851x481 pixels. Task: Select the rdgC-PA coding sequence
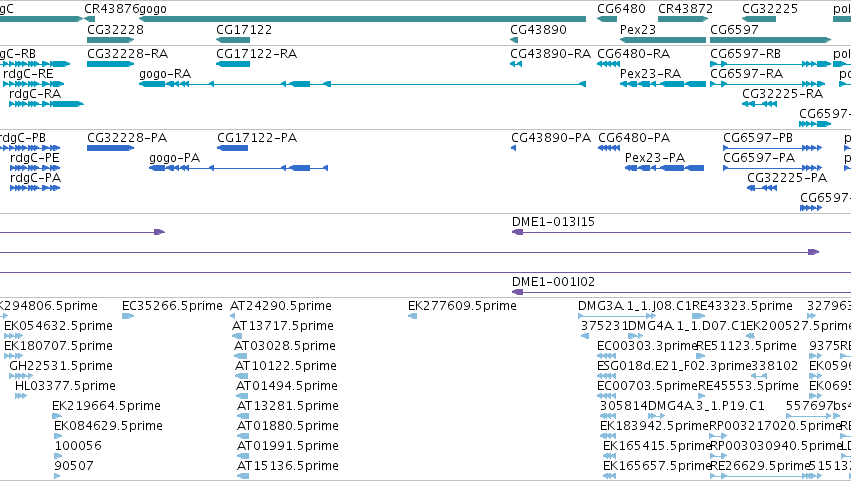(x=35, y=188)
